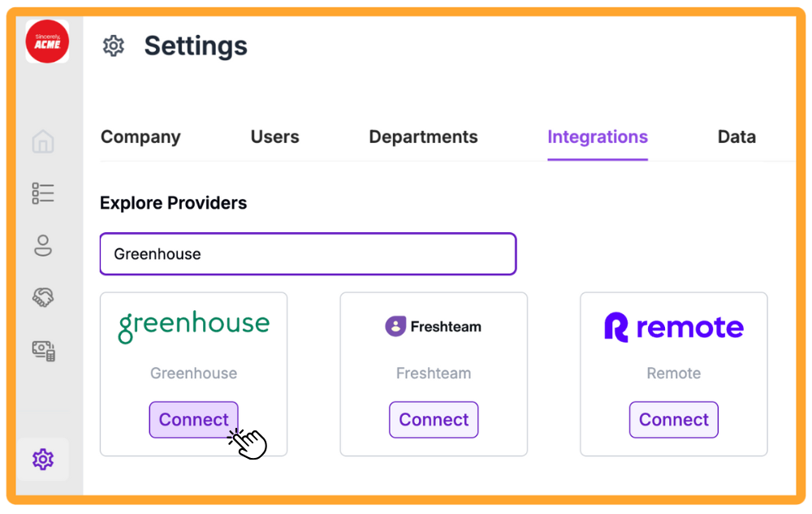
Task: Connect the Greenhouse integration
Action: point(194,420)
